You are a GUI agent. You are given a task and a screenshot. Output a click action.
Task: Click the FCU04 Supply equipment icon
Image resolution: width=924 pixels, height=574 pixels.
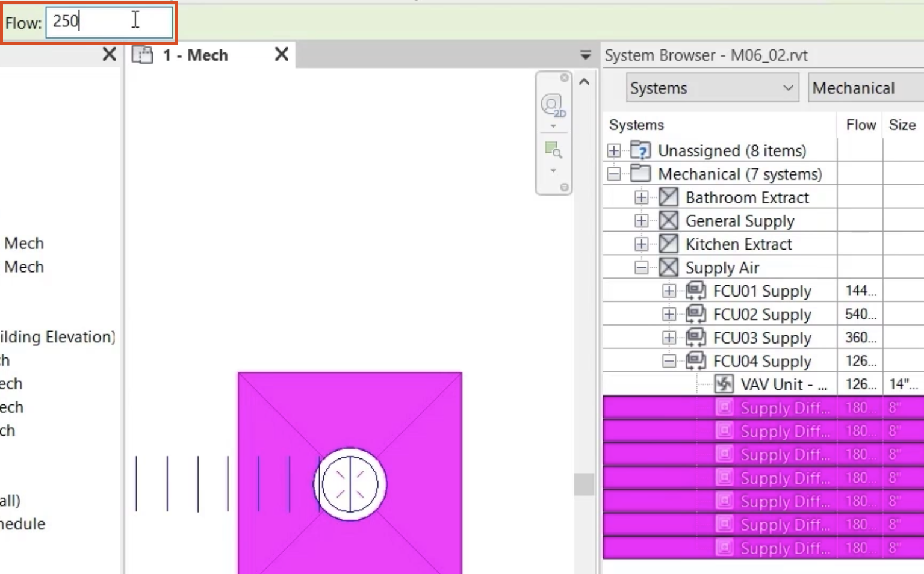coord(696,361)
